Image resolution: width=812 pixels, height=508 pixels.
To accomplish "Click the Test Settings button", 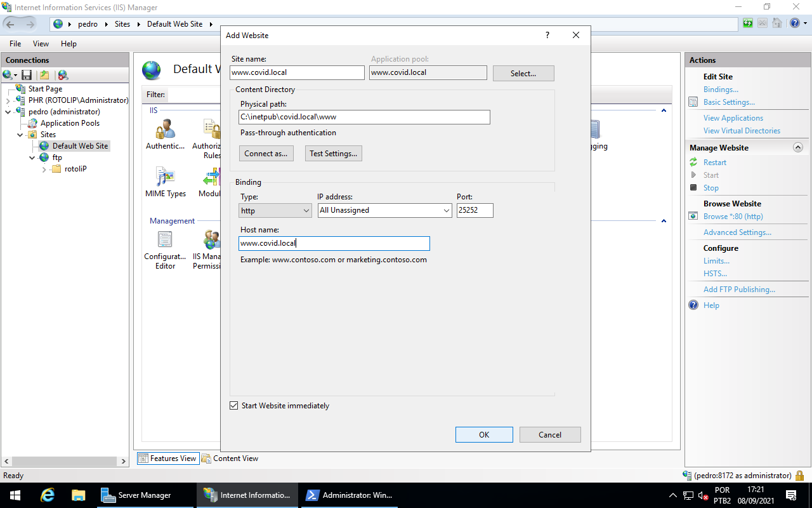I will coord(333,153).
